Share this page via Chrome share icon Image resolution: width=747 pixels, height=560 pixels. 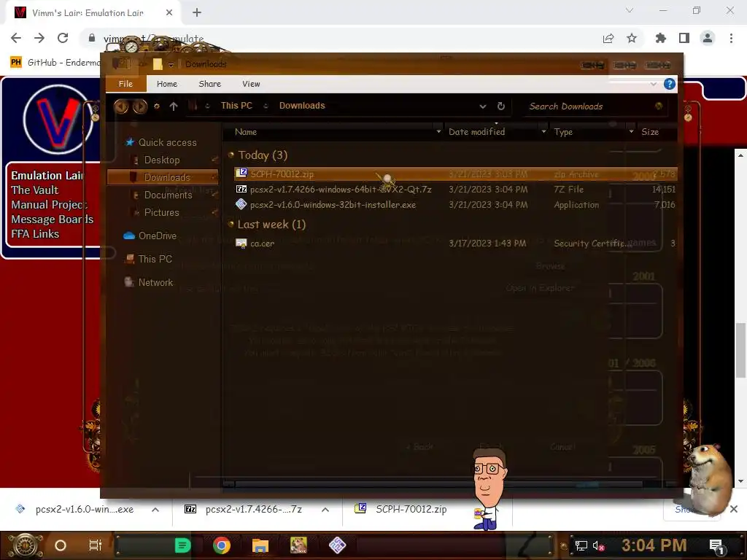pyautogui.click(x=608, y=38)
